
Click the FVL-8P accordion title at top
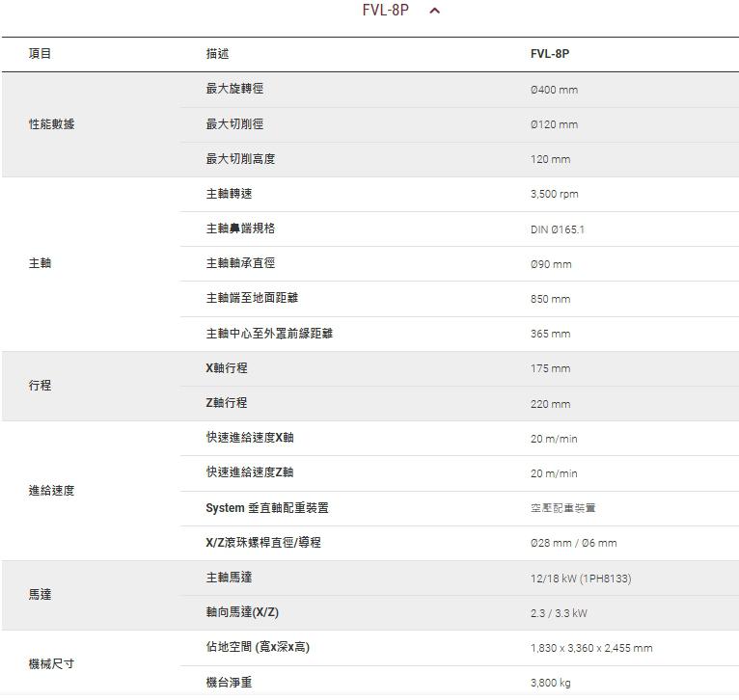click(x=386, y=11)
